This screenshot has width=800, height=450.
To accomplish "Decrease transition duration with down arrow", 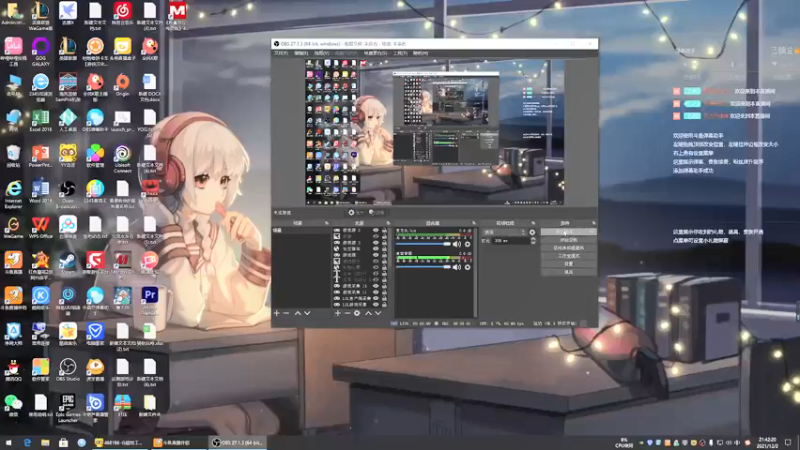I will pyautogui.click(x=533, y=243).
